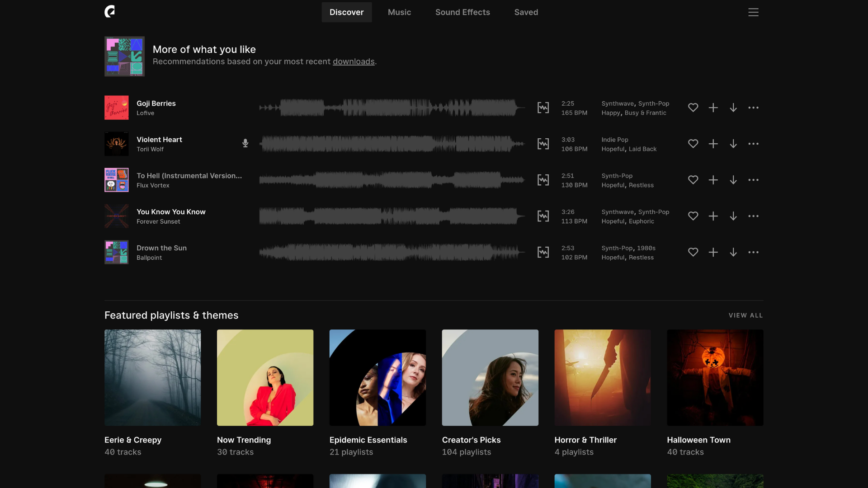Image resolution: width=868 pixels, height=488 pixels.
Task: Seek within the Goji Berries waveform
Action: [392, 108]
